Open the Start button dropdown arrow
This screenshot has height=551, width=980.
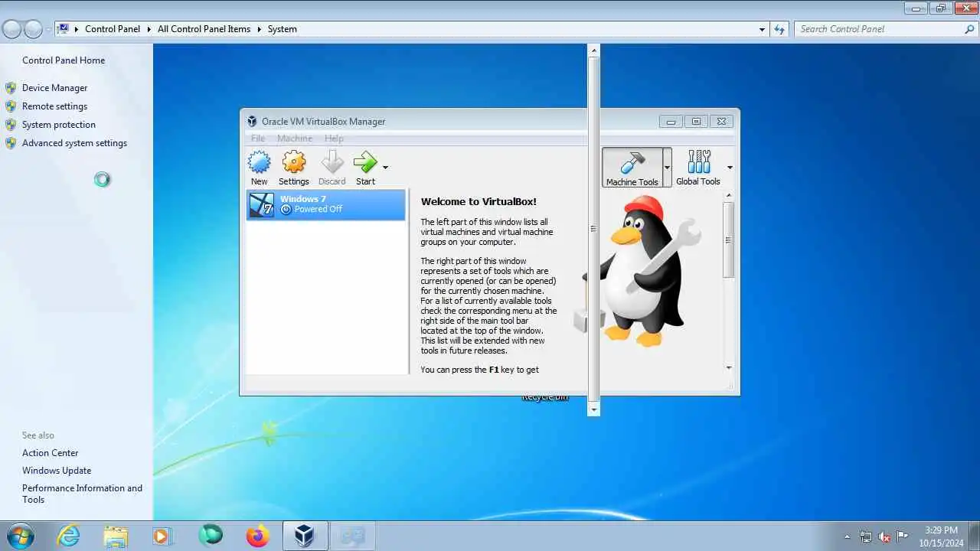[385, 167]
